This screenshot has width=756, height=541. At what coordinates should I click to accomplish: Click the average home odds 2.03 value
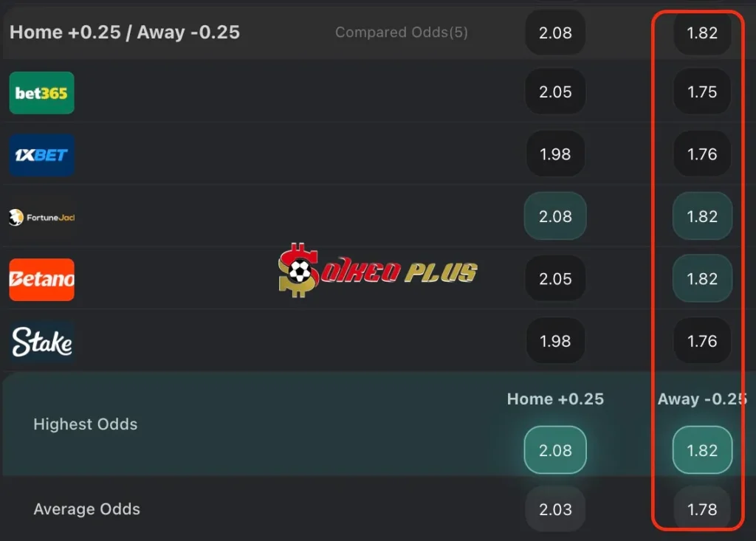point(555,509)
